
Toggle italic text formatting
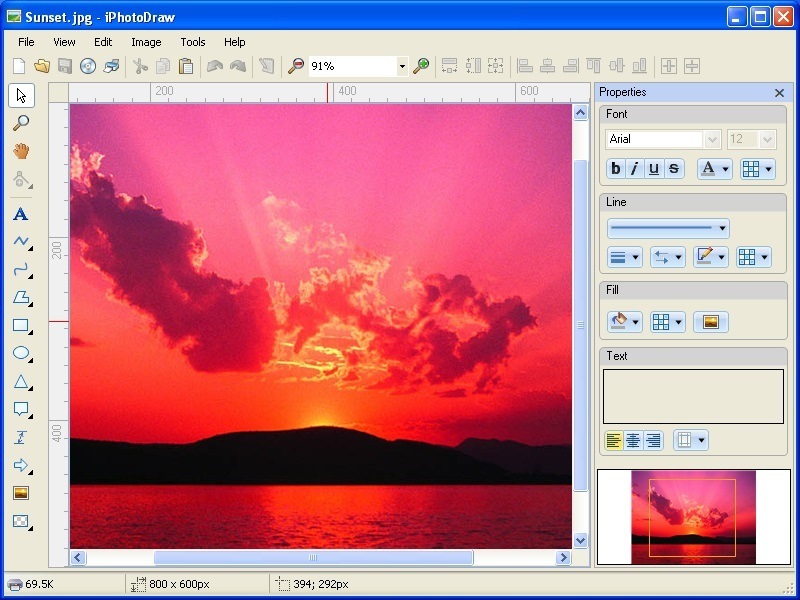[x=634, y=168]
